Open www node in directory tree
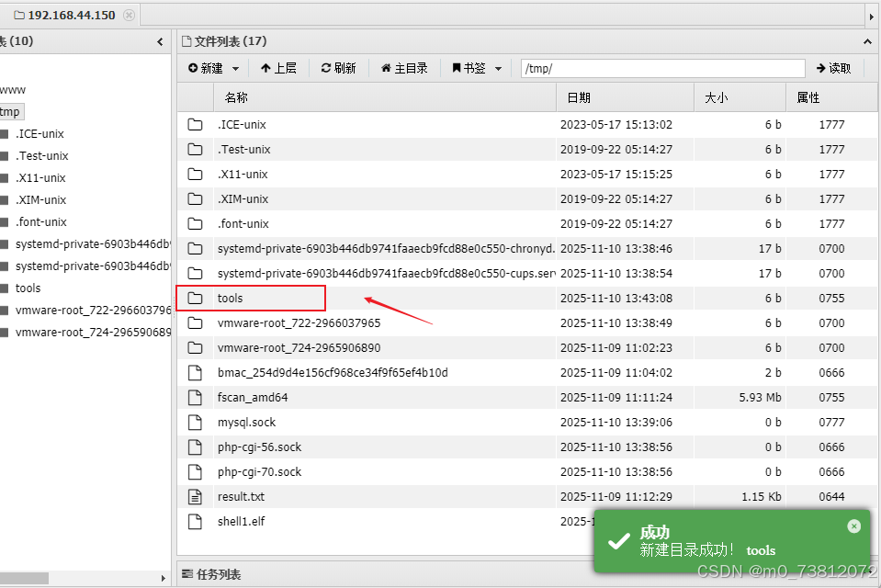 pyautogui.click(x=12, y=90)
